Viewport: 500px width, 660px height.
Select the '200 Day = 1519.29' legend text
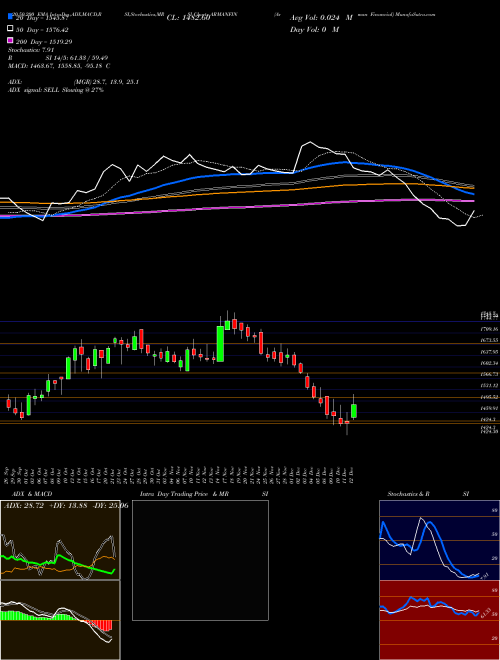click(x=44, y=42)
